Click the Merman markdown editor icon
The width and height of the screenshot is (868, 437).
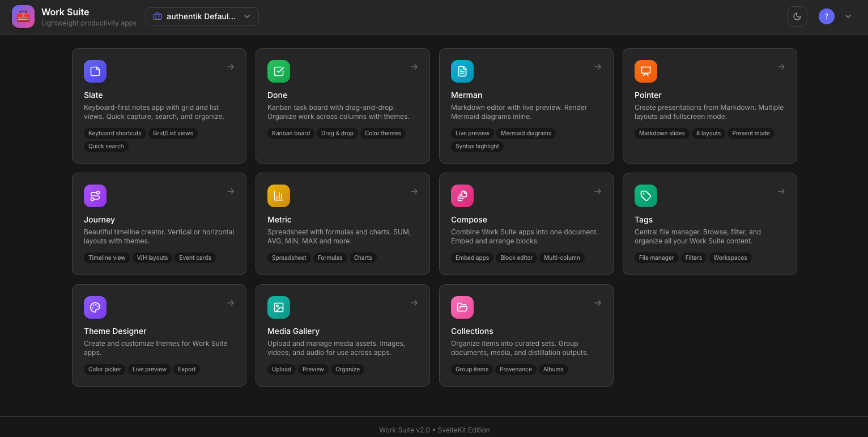(x=462, y=71)
